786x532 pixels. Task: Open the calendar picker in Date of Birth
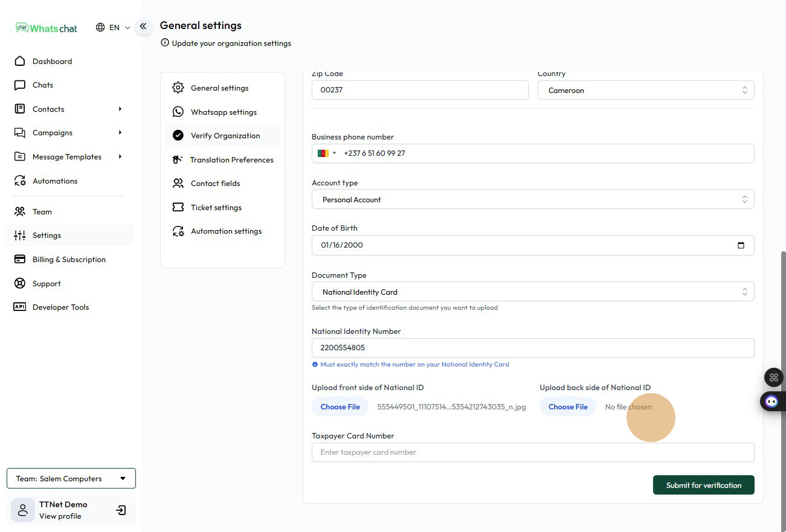[741, 245]
